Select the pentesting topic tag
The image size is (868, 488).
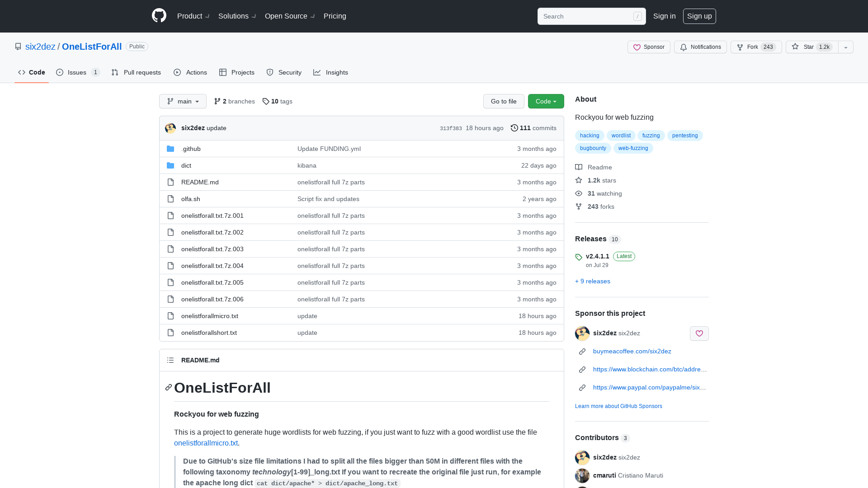(685, 136)
